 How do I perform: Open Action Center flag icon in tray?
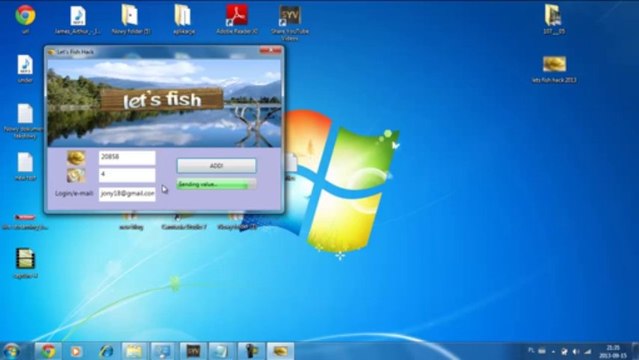coord(564,351)
